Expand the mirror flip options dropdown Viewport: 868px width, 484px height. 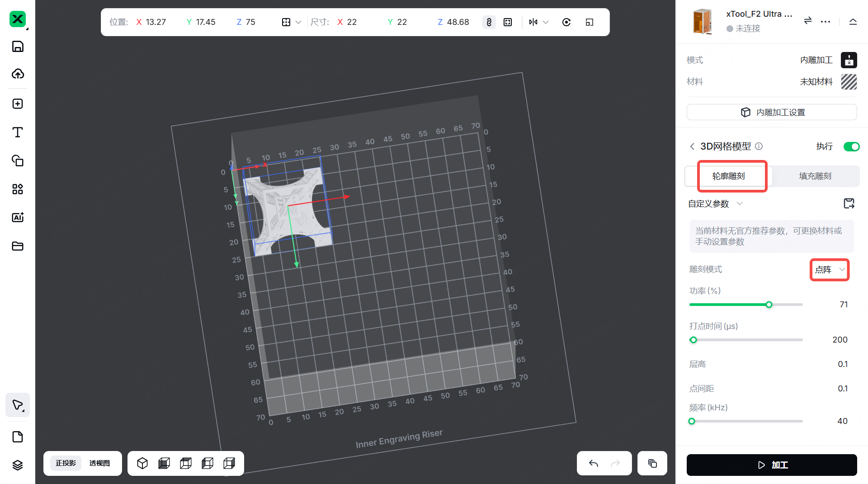click(546, 22)
